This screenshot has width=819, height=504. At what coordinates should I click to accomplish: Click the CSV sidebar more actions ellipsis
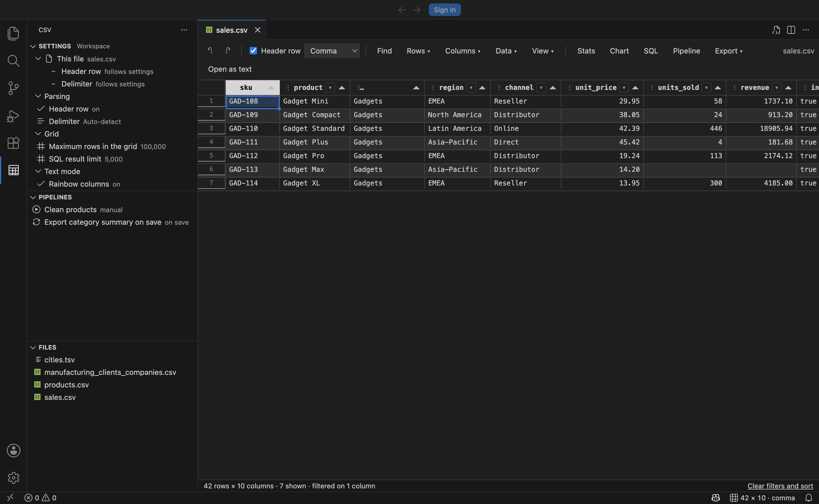184,30
